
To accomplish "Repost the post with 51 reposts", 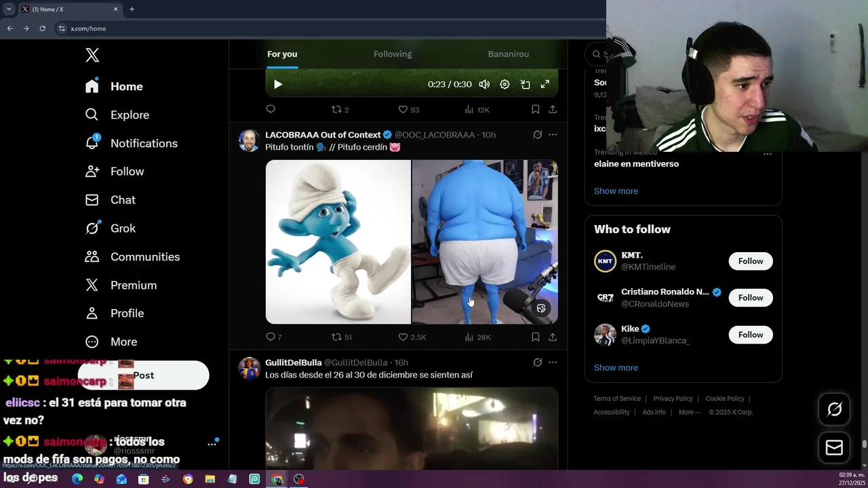I will [341, 337].
